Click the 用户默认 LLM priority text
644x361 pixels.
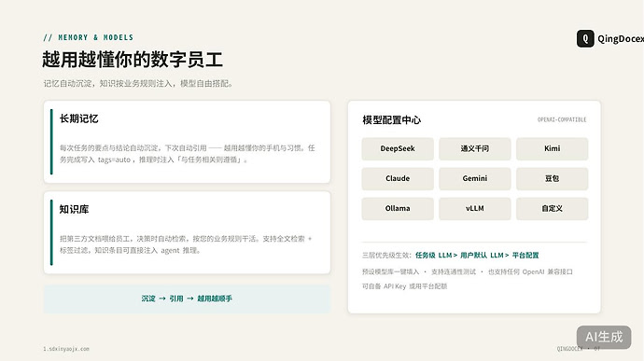point(482,255)
